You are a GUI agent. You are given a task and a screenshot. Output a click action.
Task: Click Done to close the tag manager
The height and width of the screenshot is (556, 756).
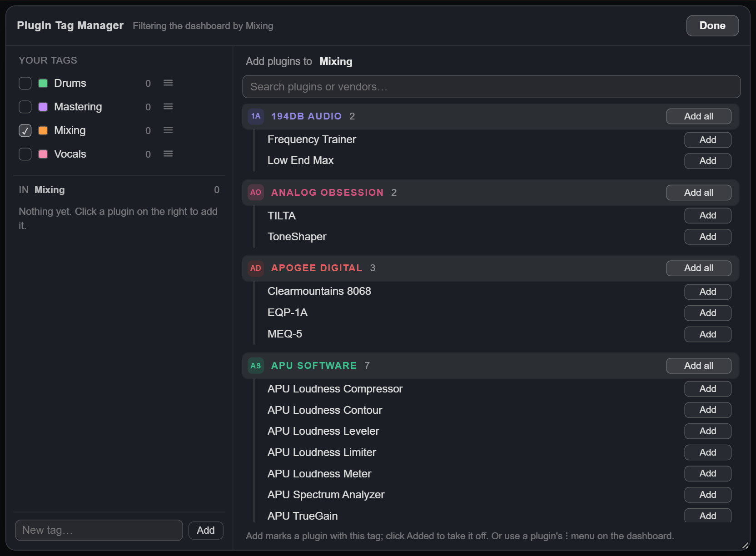point(712,25)
